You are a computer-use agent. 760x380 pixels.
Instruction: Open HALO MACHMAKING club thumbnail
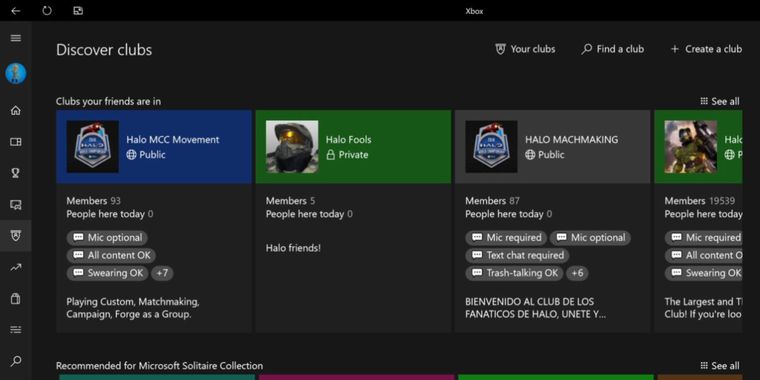coord(491,146)
